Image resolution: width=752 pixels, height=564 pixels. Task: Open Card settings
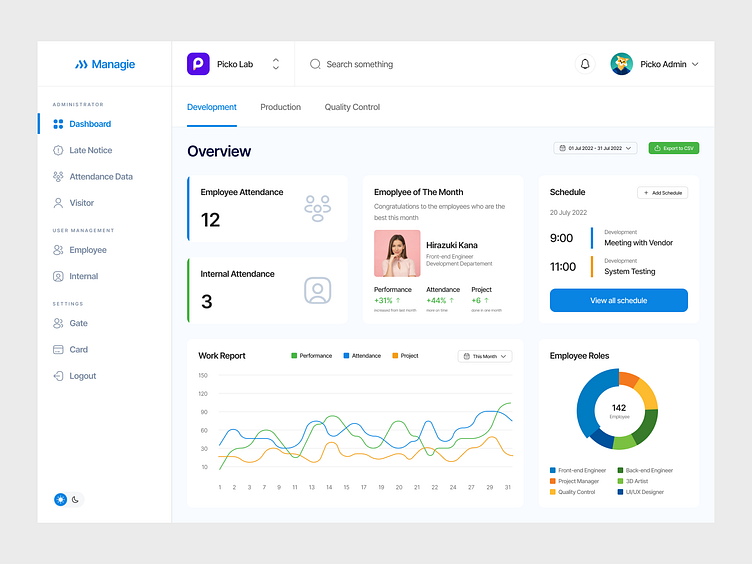(x=78, y=350)
